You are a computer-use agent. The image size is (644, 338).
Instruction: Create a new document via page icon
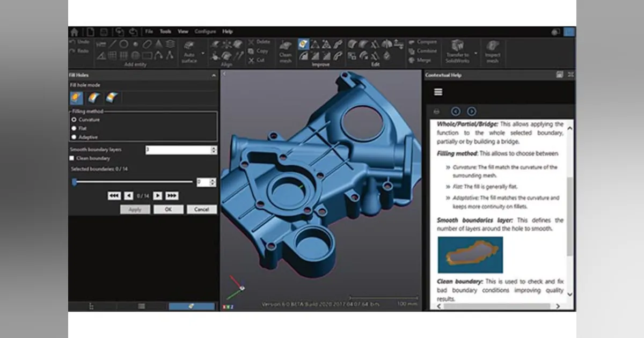point(91,32)
